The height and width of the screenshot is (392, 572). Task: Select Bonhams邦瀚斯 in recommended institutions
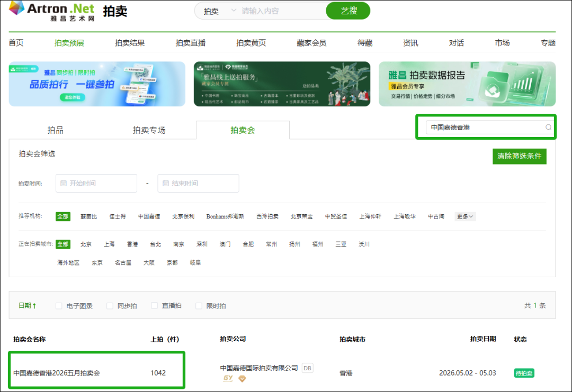click(225, 216)
